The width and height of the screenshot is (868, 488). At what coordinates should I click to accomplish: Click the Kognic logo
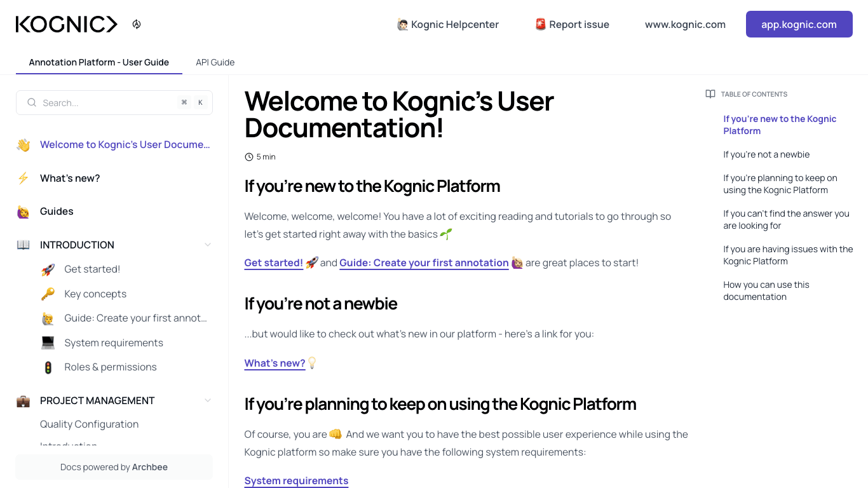click(66, 24)
